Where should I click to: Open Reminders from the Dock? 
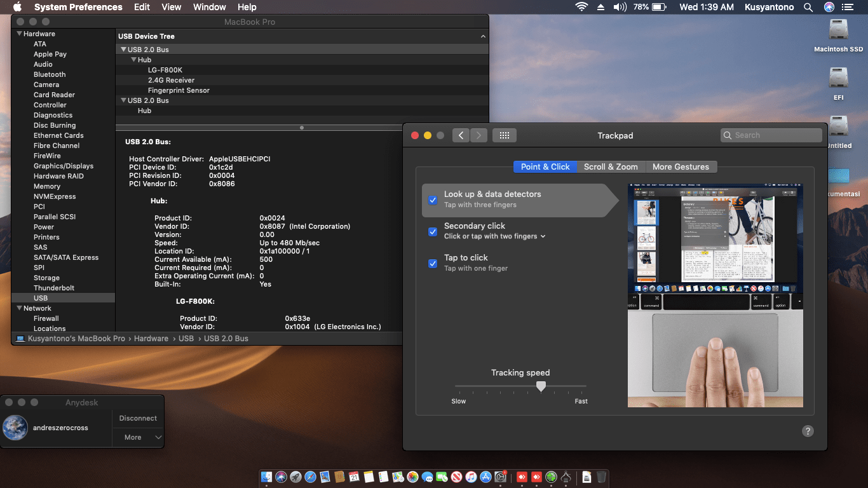383,477
